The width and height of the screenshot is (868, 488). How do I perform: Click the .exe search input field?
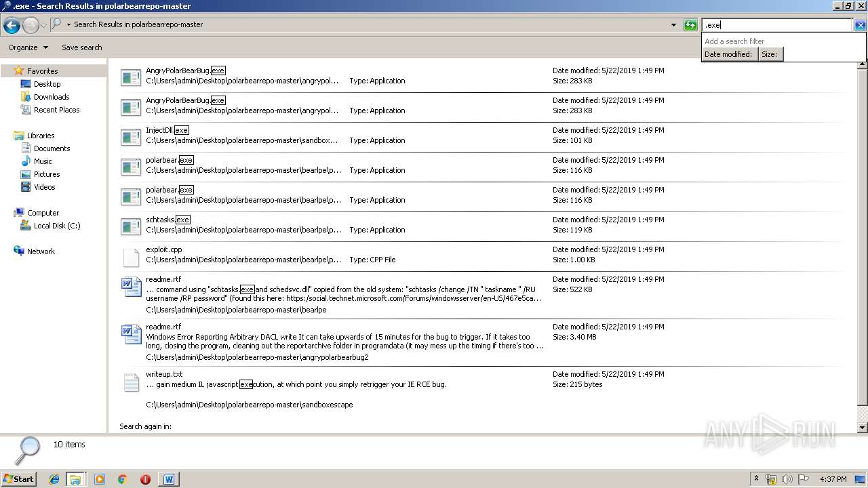coord(777,25)
